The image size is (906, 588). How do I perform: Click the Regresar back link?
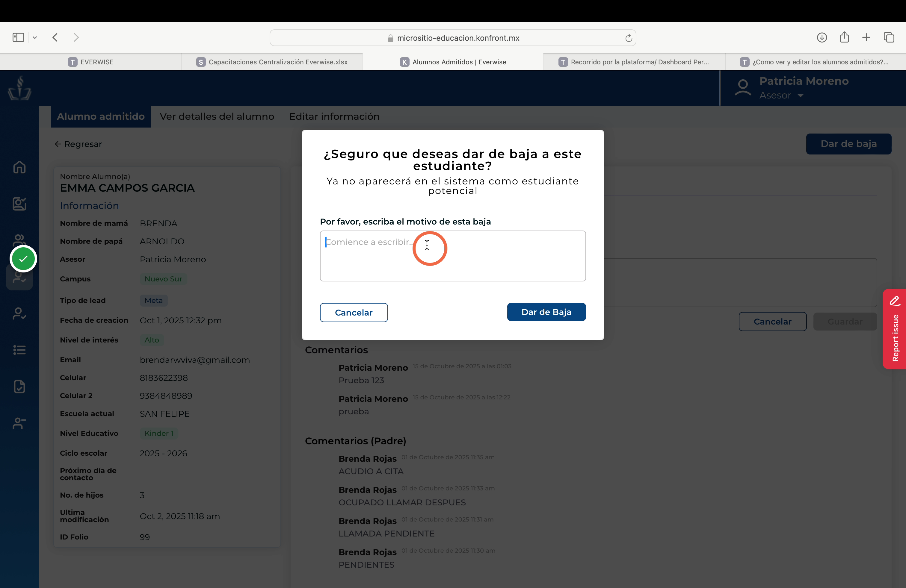tap(78, 144)
